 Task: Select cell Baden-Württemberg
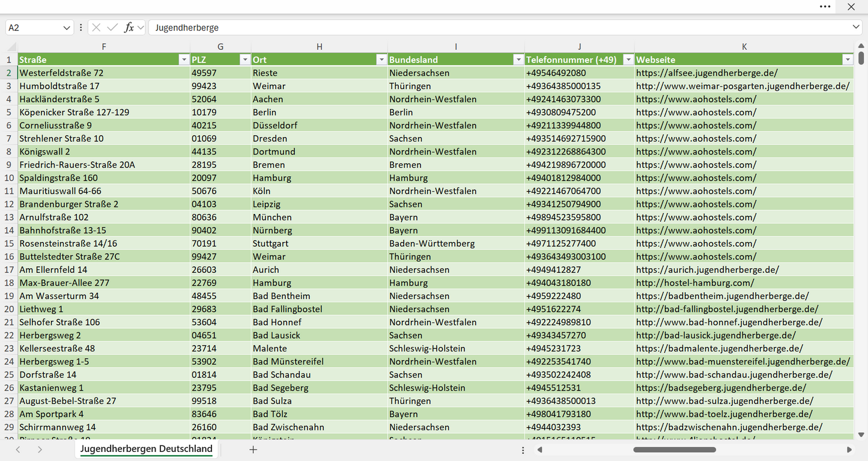(x=456, y=243)
